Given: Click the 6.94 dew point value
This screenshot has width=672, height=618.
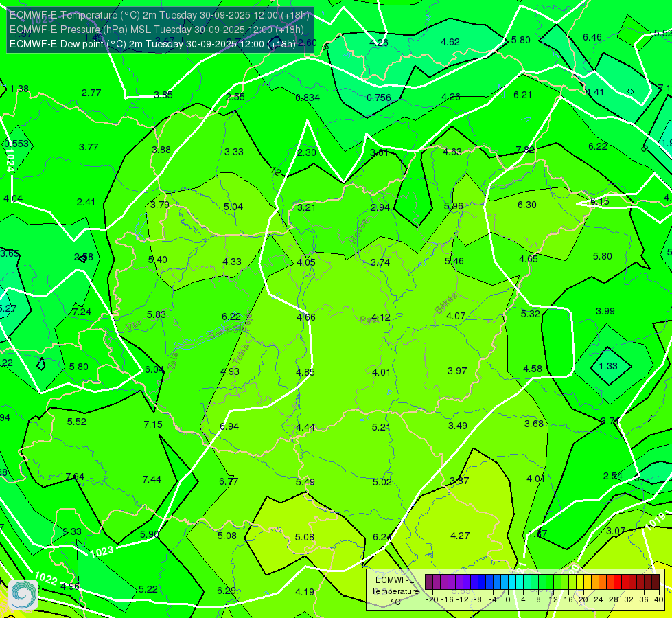Looking at the screenshot, I should (x=229, y=426).
